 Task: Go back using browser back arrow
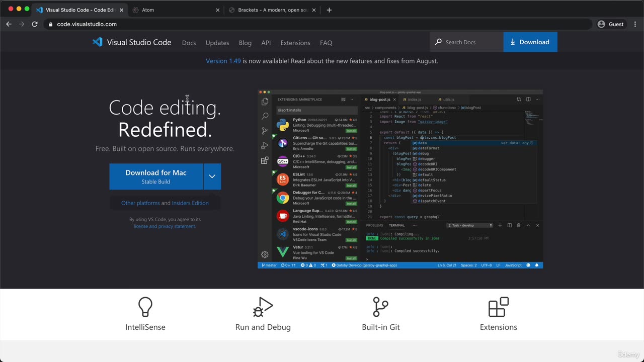(x=9, y=24)
